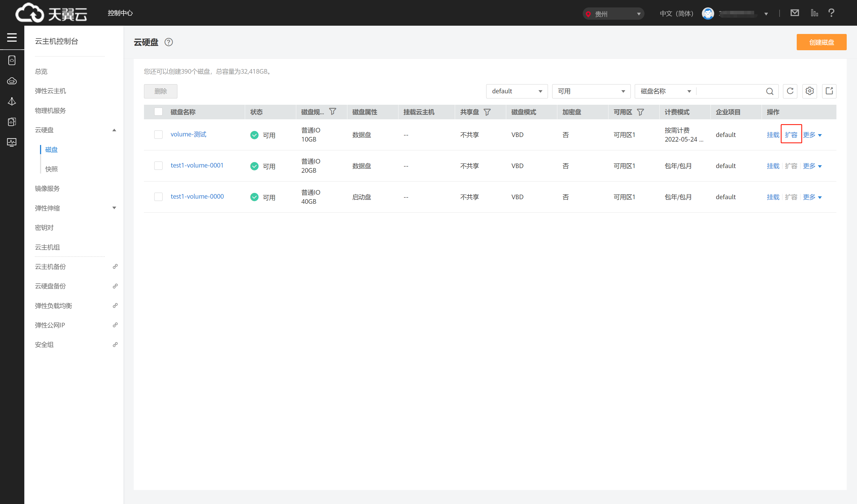This screenshot has height=504, width=857.
Task: Open the mail messages icon in the header
Action: coord(794,13)
